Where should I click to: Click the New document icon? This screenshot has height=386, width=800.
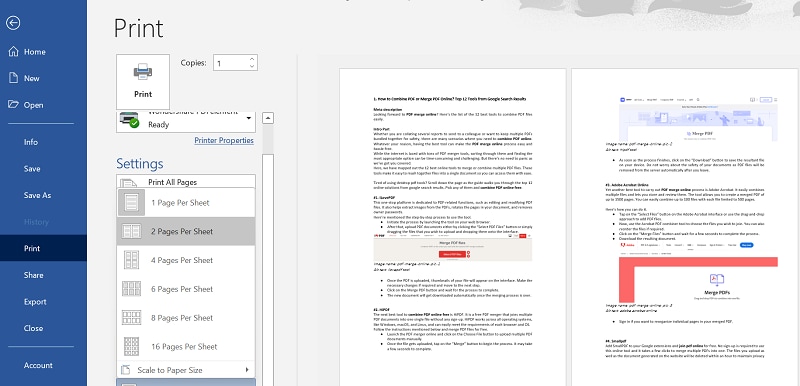pos(14,78)
